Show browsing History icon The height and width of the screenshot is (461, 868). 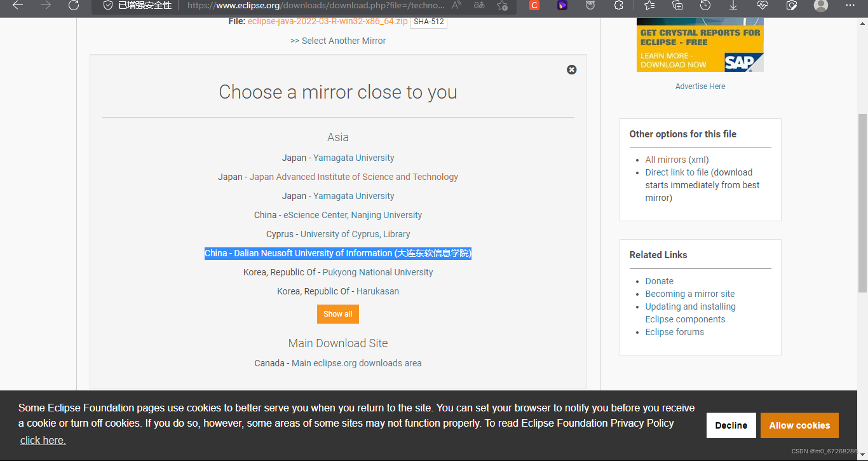(705, 5)
